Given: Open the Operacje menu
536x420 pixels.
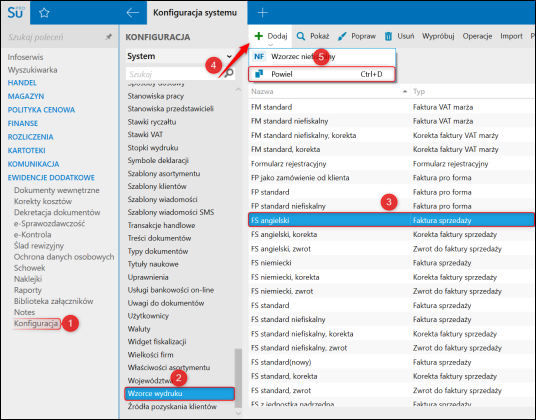Looking at the screenshot, I should click(477, 36).
